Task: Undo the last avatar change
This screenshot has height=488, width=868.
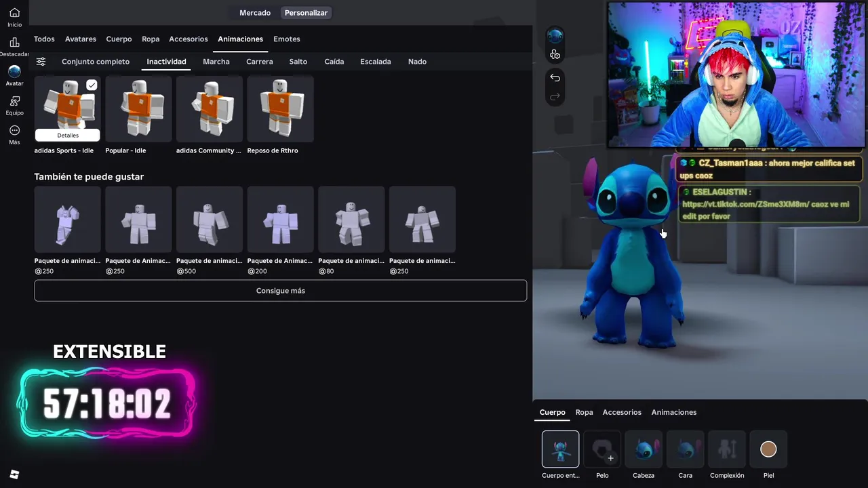Action: [x=555, y=77]
